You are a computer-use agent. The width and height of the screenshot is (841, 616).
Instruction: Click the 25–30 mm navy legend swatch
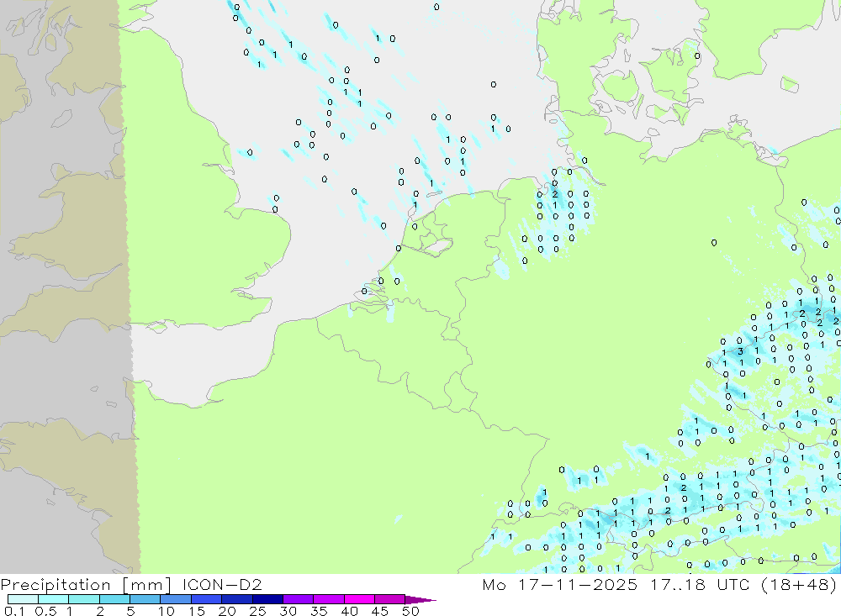267,599
